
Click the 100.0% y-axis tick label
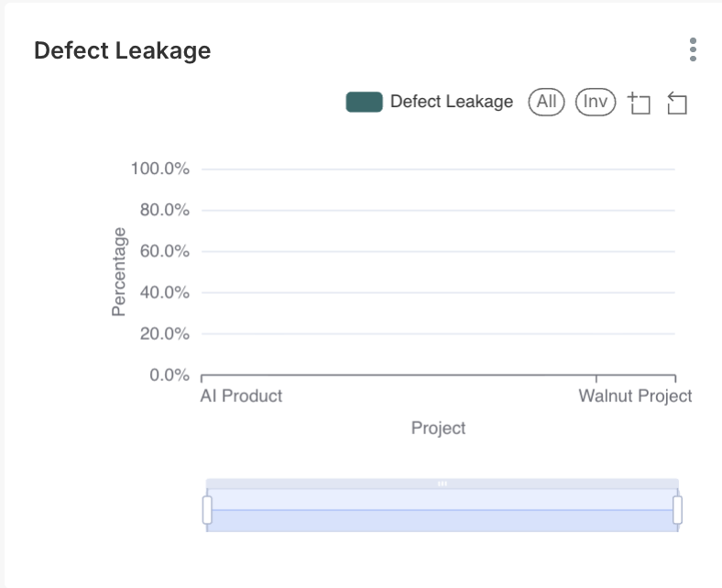pos(160,169)
